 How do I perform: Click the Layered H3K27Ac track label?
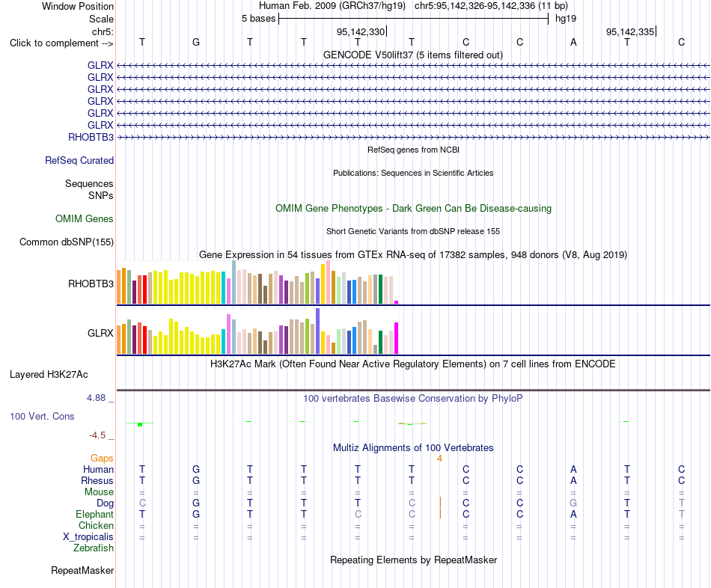click(x=49, y=375)
